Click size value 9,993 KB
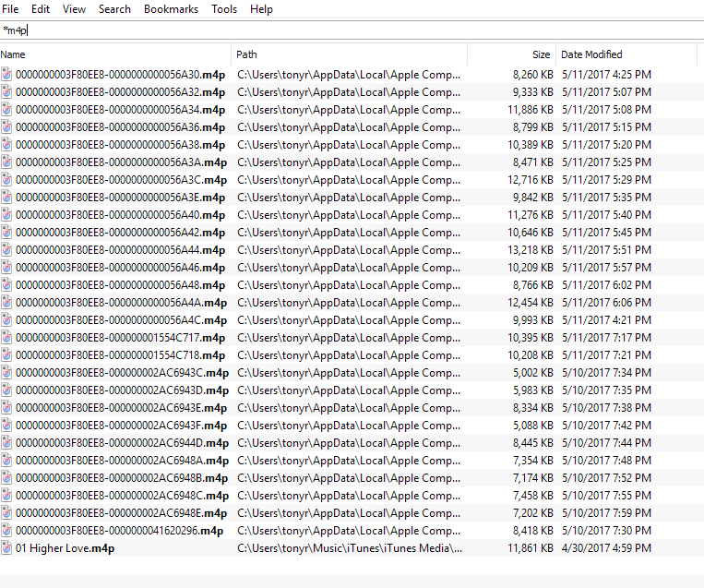704x588 pixels. 533,319
